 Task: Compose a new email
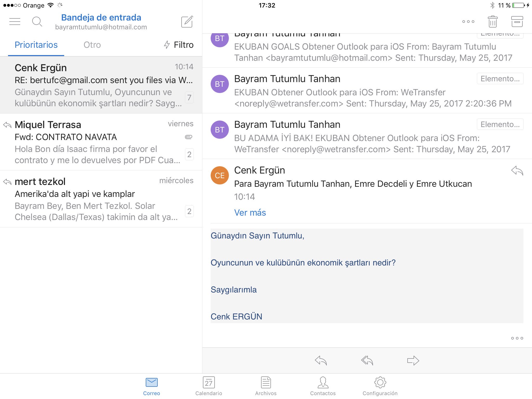click(187, 22)
